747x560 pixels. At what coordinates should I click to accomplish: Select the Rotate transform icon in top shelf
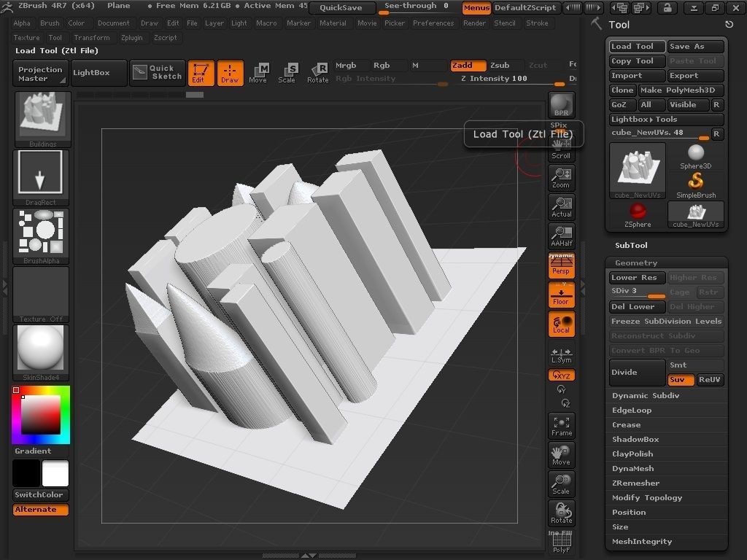317,73
